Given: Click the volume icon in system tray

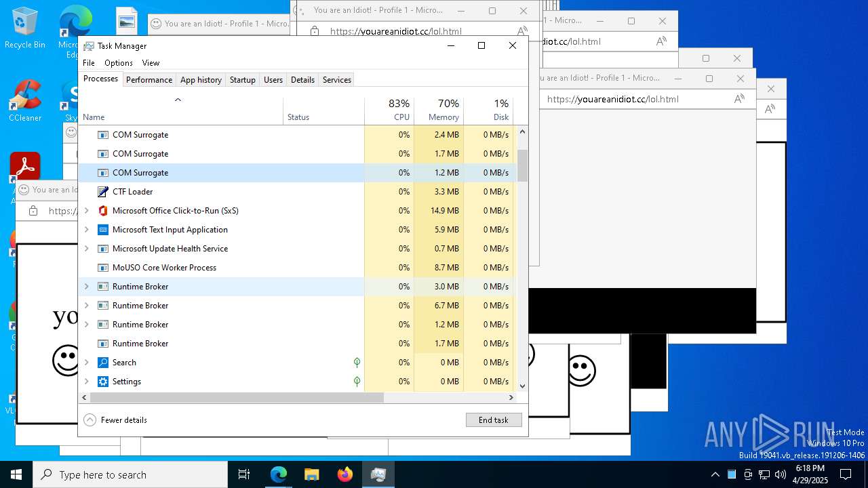Looking at the screenshot, I should point(781,474).
